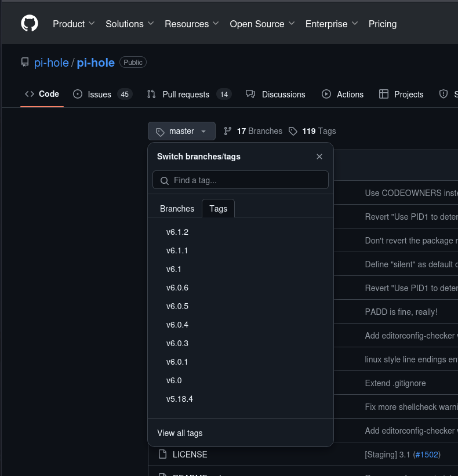
Task: Open the 'Extend .gitignore' commit message
Action: 395,383
